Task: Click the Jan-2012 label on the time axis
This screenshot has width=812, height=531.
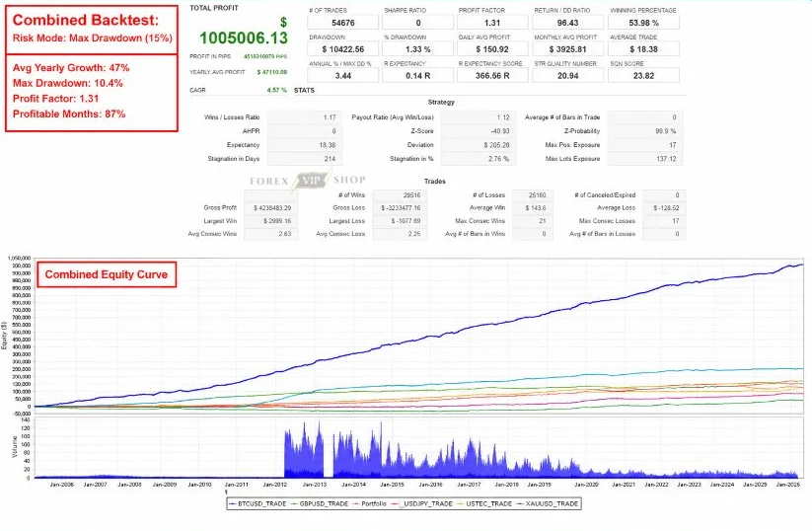Action: (274, 485)
